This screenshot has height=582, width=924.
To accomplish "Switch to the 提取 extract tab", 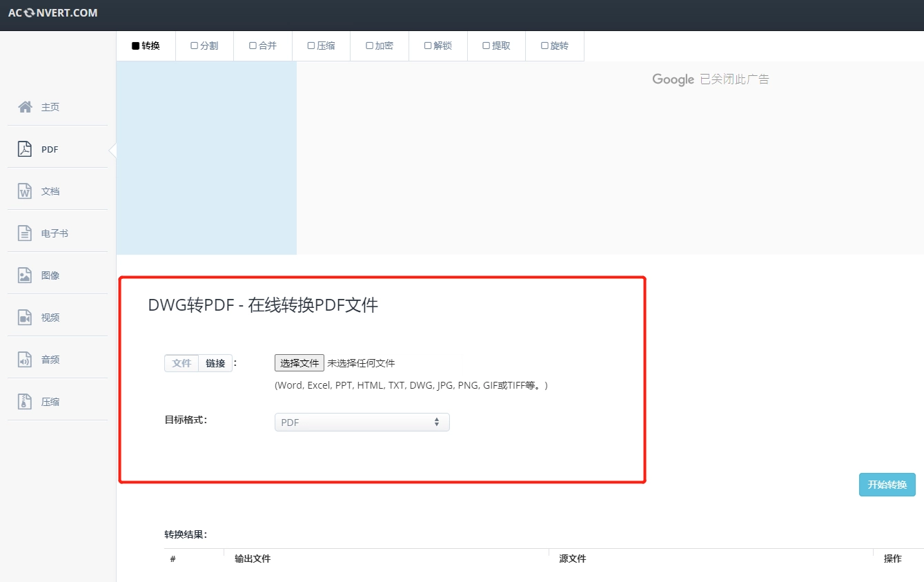I will pos(496,46).
